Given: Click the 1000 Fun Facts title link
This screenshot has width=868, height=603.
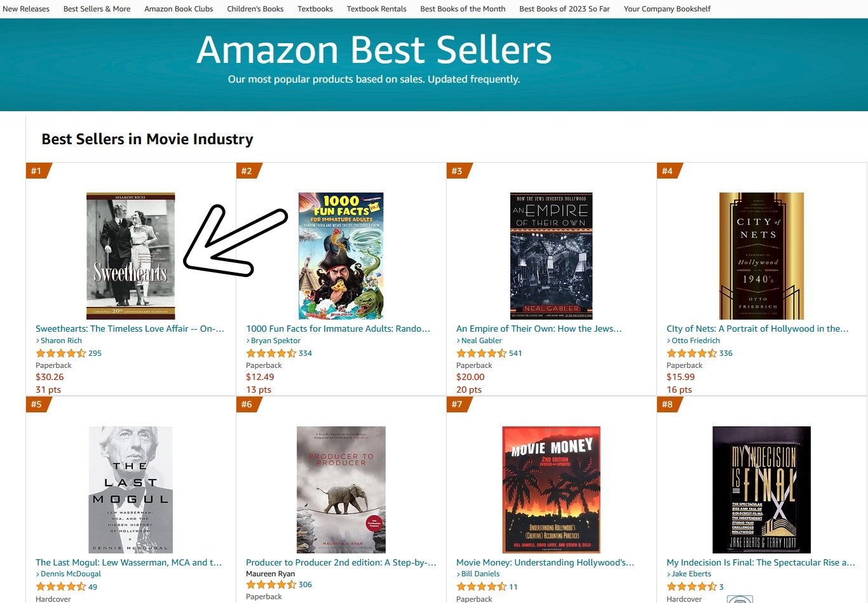Looking at the screenshot, I should [338, 329].
